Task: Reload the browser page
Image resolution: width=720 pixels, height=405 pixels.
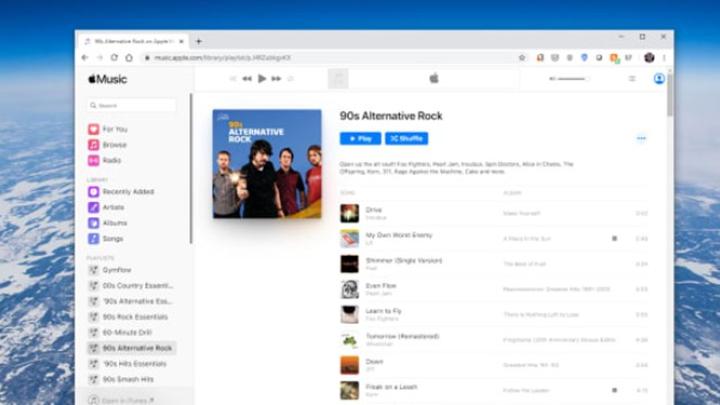Action: 114,57
